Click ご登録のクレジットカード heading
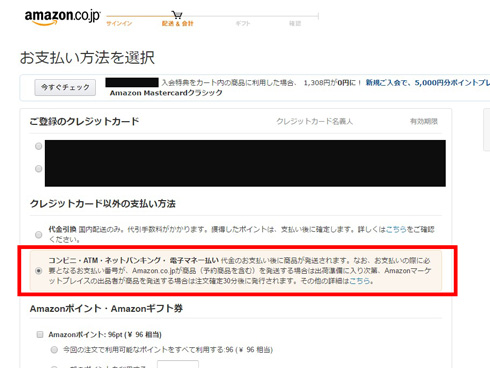This screenshot has height=368, width=490. (x=84, y=121)
